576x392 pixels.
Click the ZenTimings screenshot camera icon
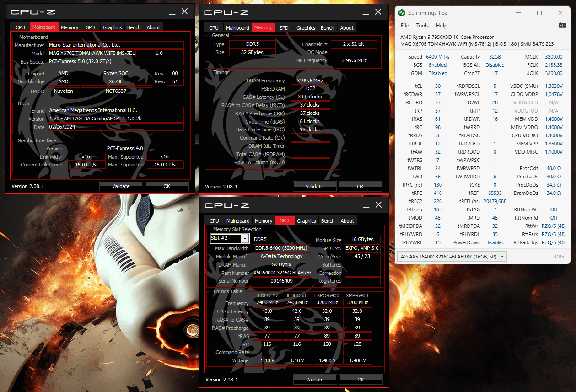[x=562, y=26]
